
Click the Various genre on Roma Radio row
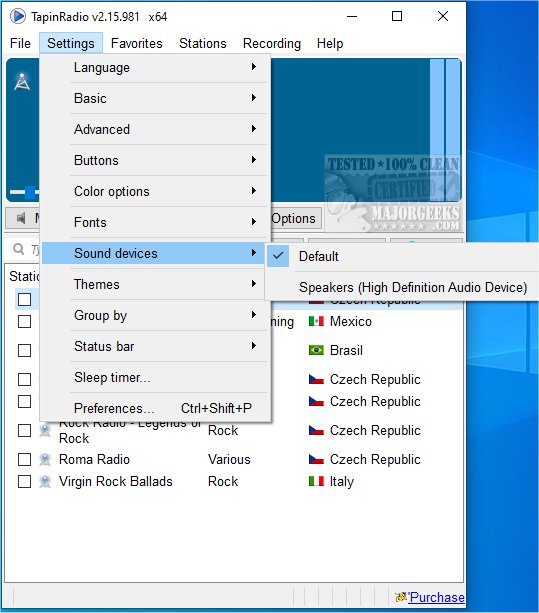tap(229, 459)
